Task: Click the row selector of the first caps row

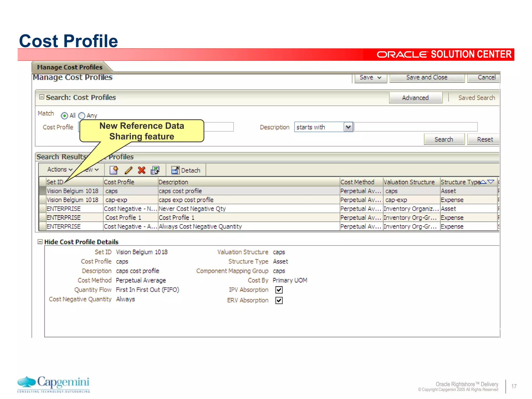Action: pos(43,191)
